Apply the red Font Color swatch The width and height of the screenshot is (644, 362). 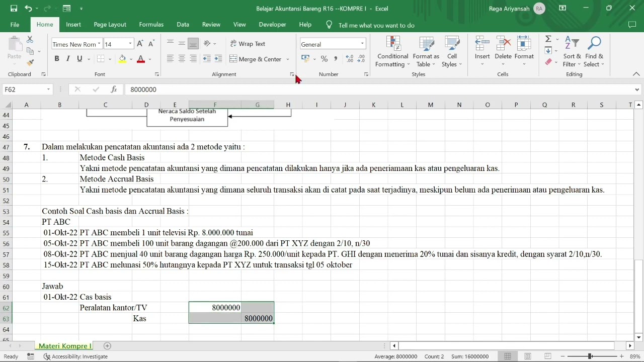pyautogui.click(x=141, y=59)
